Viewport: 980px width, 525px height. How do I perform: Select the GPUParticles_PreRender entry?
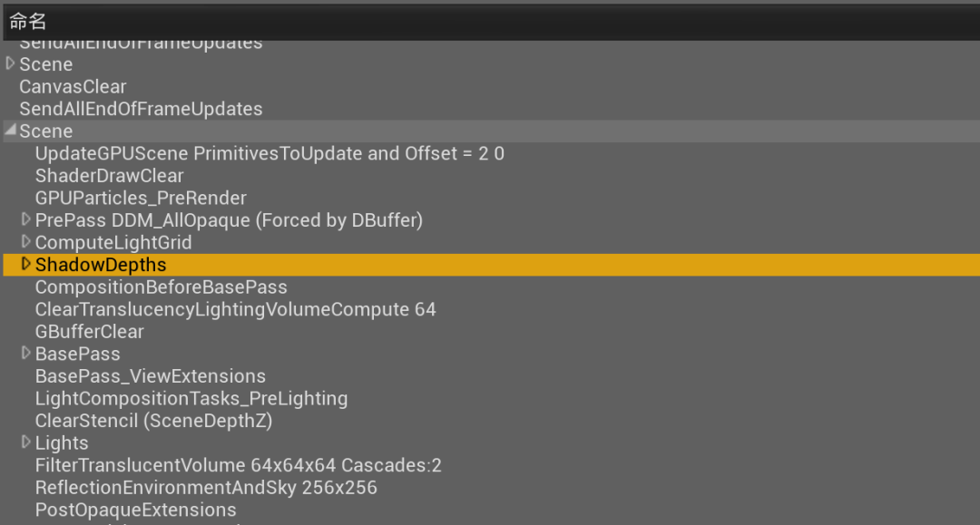coord(141,198)
